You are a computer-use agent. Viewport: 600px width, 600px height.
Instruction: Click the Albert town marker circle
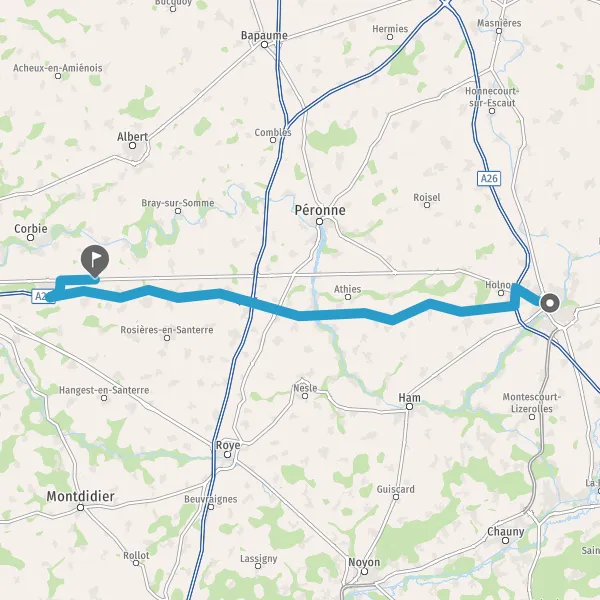[132, 145]
